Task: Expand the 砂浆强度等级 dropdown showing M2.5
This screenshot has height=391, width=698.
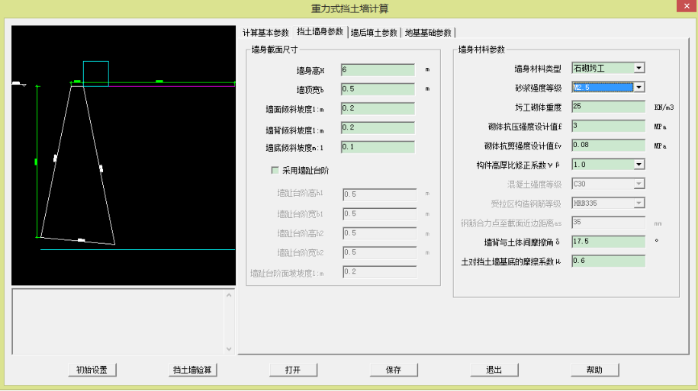Action: point(639,87)
